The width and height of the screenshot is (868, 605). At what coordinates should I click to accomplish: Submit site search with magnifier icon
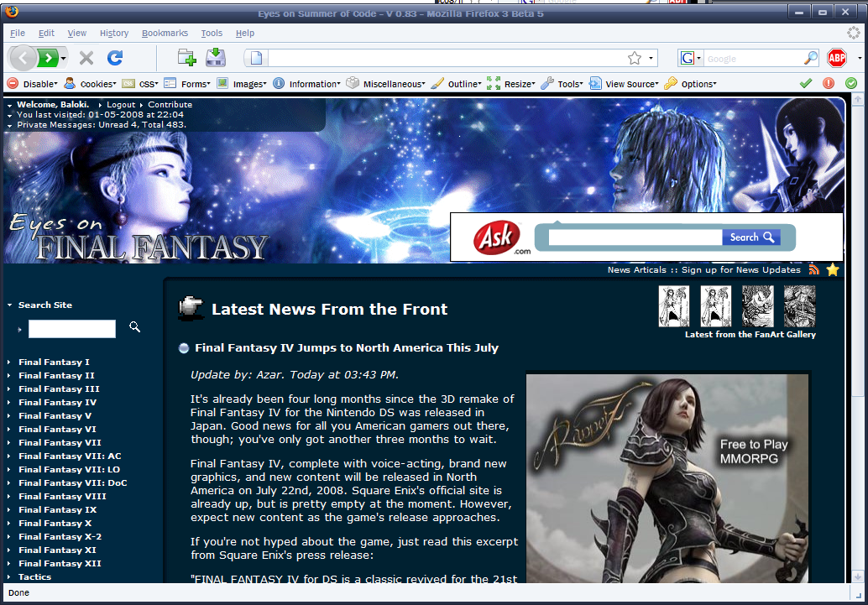click(x=134, y=327)
